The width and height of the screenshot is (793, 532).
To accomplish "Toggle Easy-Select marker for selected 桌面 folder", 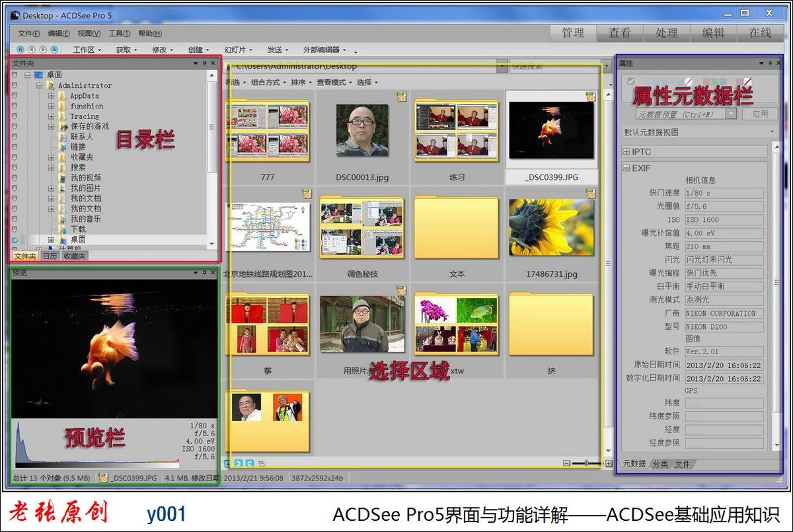I will 15,239.
